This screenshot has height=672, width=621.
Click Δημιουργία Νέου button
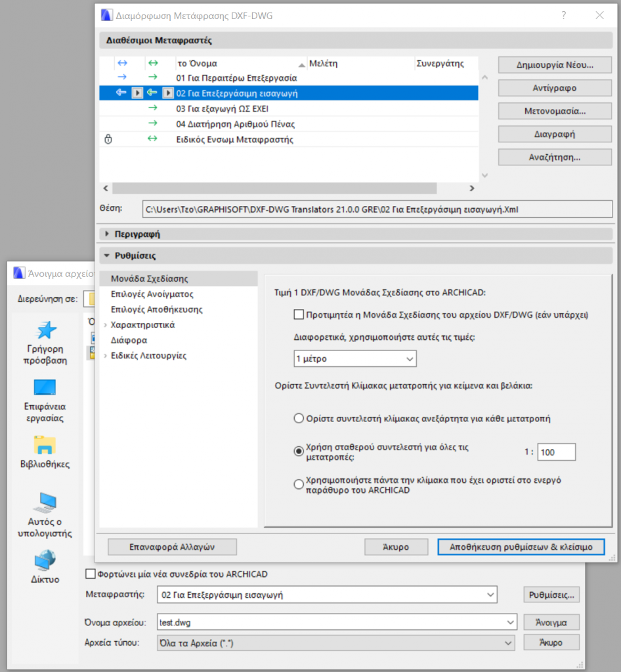click(x=555, y=65)
